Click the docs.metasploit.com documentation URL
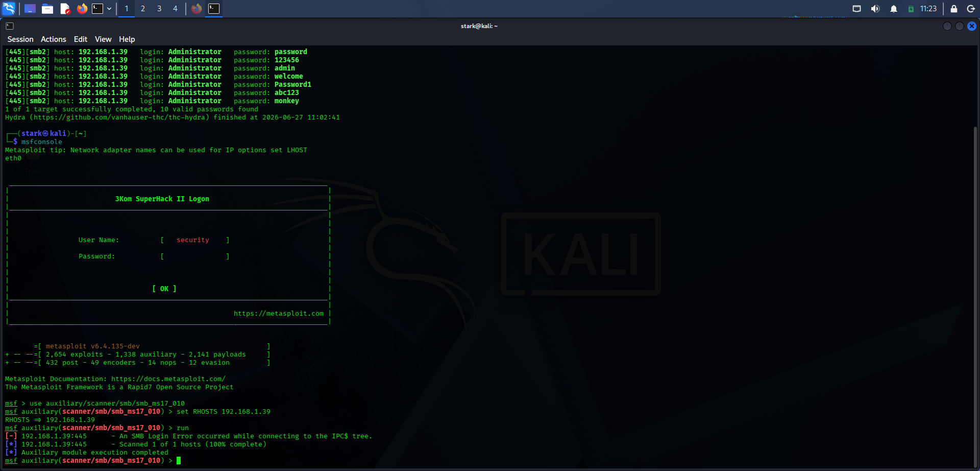 (168, 379)
